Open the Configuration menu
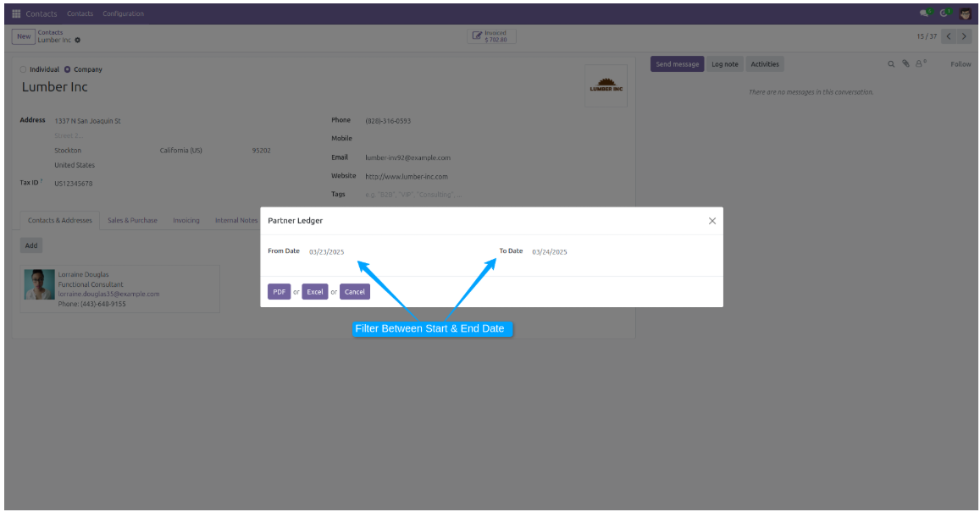The width and height of the screenshot is (980, 512). (x=123, y=14)
